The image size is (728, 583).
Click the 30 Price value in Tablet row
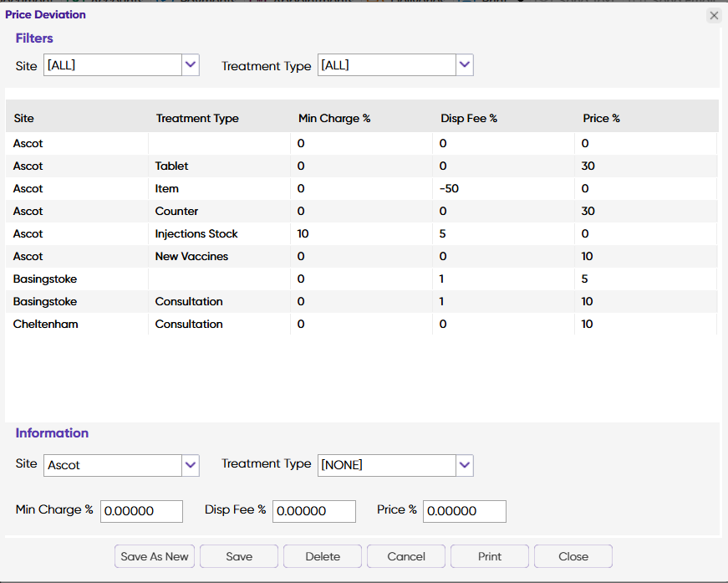(588, 166)
